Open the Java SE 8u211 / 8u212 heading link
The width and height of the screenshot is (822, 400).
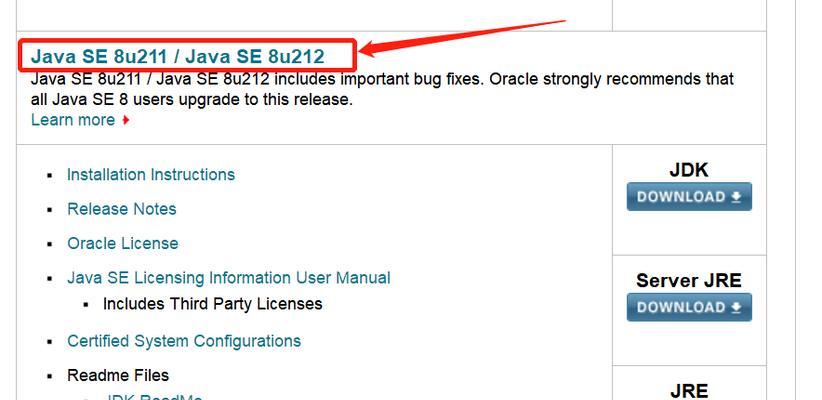tap(178, 56)
